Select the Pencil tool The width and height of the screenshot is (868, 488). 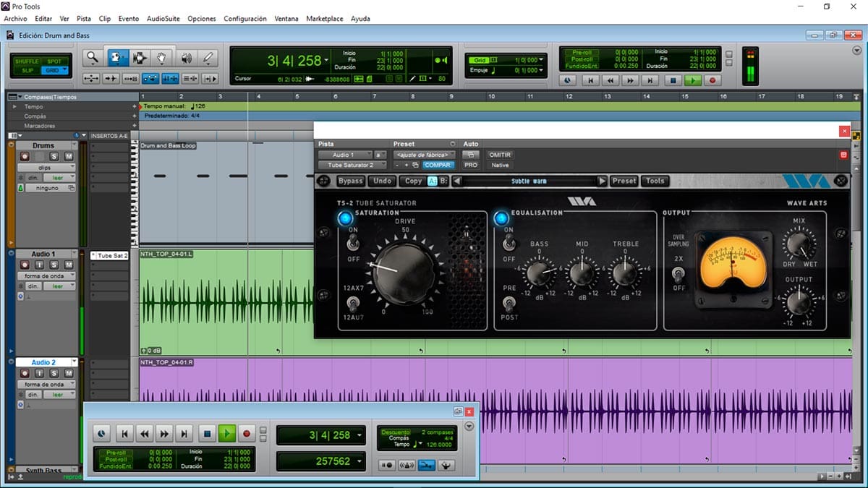(209, 58)
